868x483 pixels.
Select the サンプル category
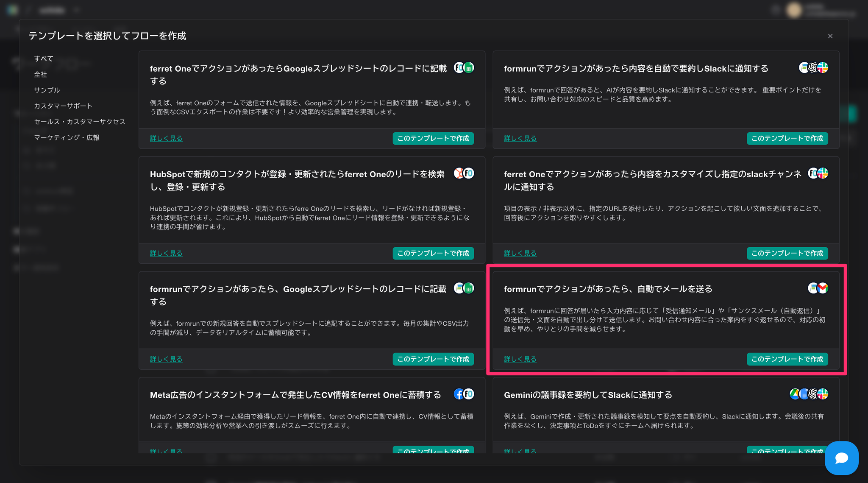(x=47, y=90)
